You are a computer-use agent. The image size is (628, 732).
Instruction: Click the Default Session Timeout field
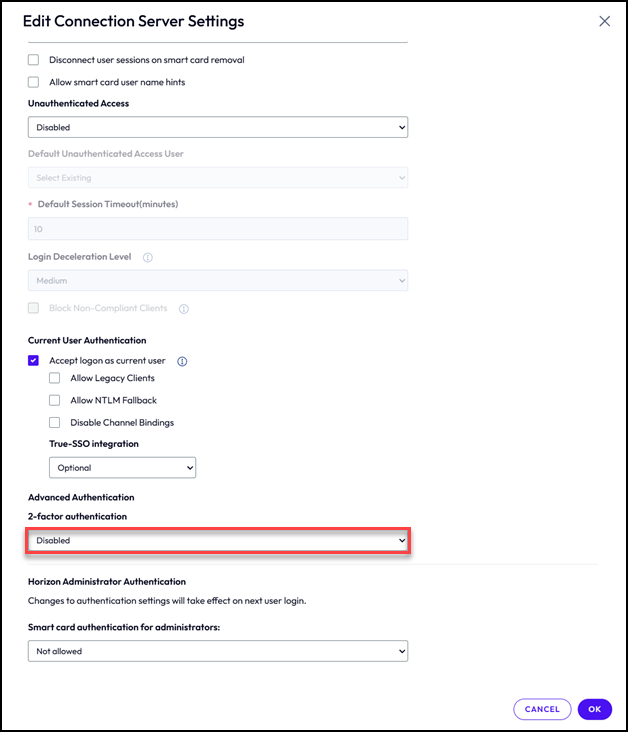pyautogui.click(x=218, y=229)
